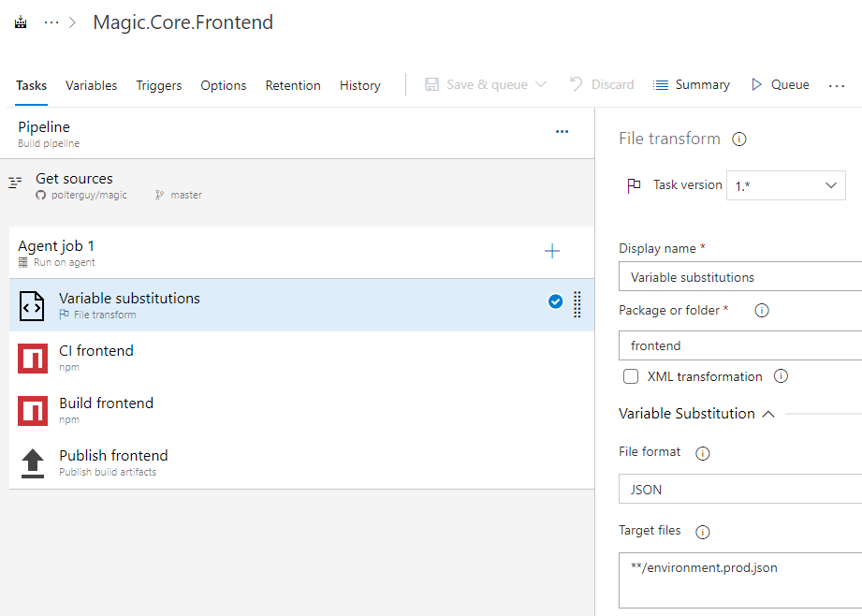Open the build Summary
The height and width of the screenshot is (616, 862).
pos(692,85)
